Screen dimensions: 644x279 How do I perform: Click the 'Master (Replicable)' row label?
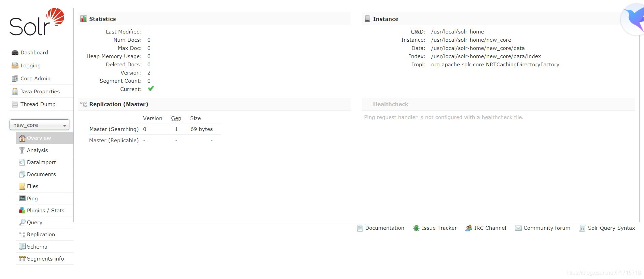[x=114, y=141]
